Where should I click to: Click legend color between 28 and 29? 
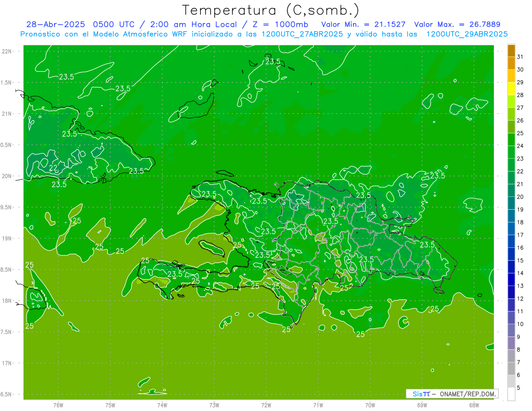512,88
